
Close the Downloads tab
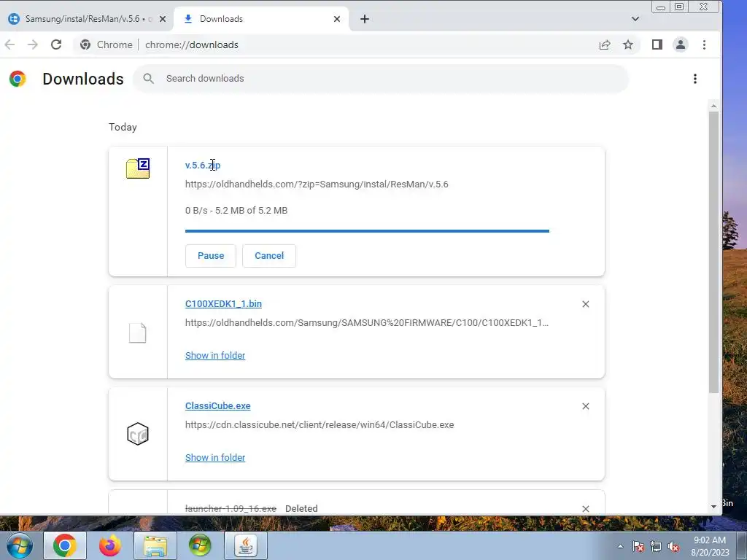pyautogui.click(x=337, y=19)
